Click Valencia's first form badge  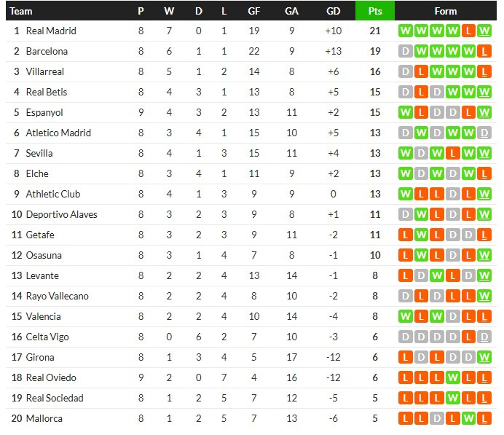(x=406, y=317)
